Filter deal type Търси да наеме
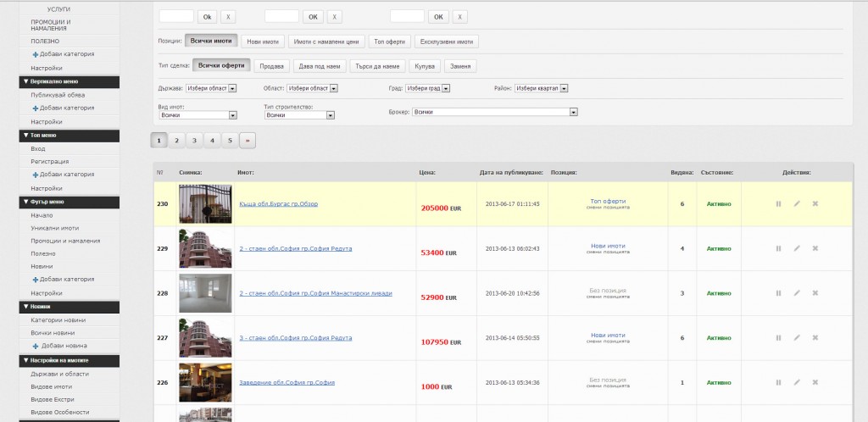The width and height of the screenshot is (868, 422). tap(377, 66)
